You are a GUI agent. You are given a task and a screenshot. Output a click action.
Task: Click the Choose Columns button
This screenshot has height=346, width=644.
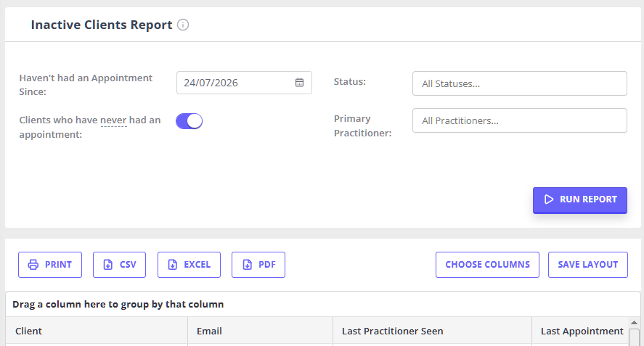[487, 265]
